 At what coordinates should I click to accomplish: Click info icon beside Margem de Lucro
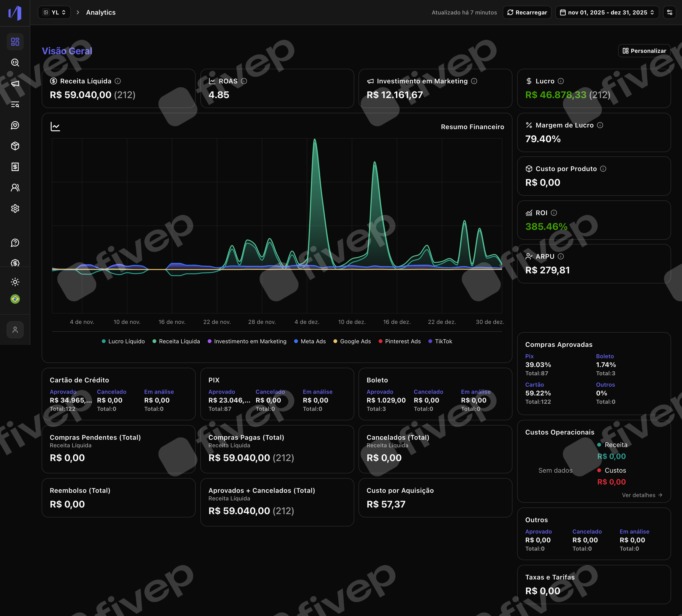point(600,125)
